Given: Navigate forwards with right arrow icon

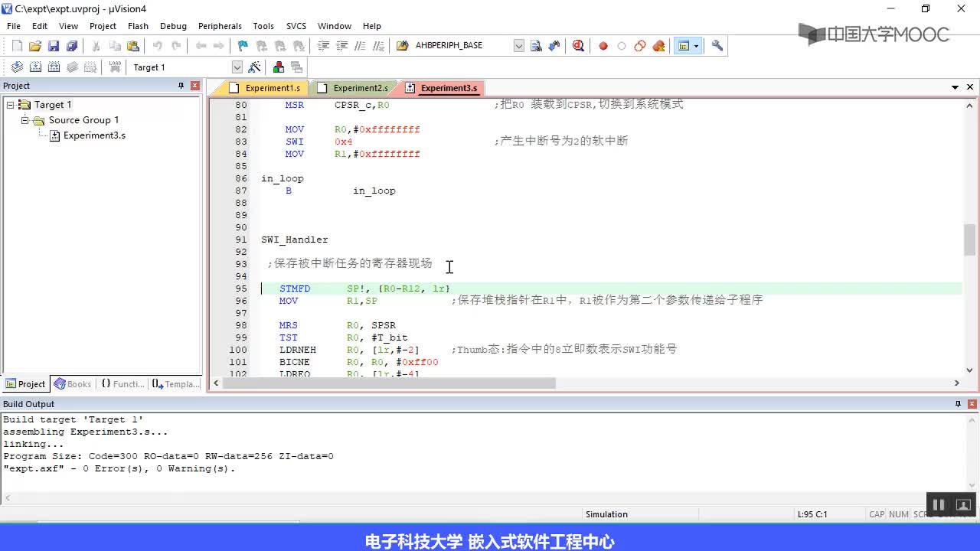Looking at the screenshot, I should [219, 46].
